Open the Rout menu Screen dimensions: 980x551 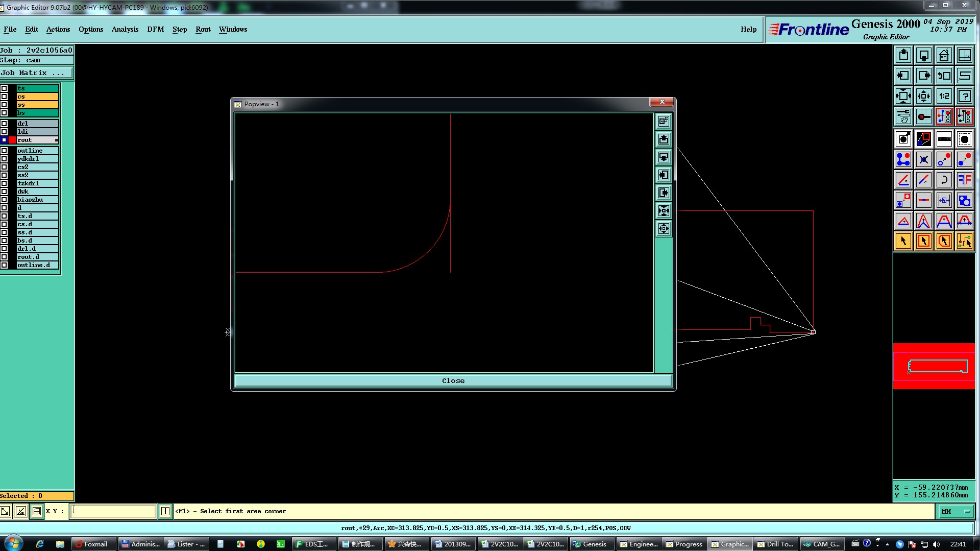click(203, 29)
